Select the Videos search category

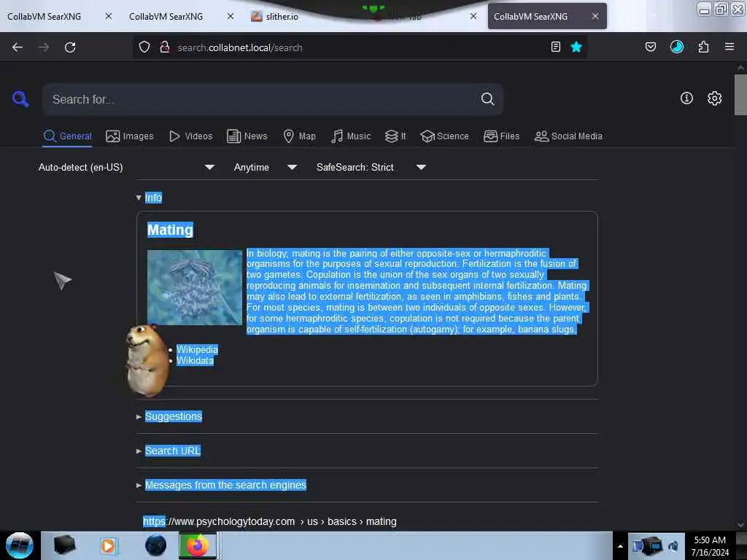click(x=190, y=136)
